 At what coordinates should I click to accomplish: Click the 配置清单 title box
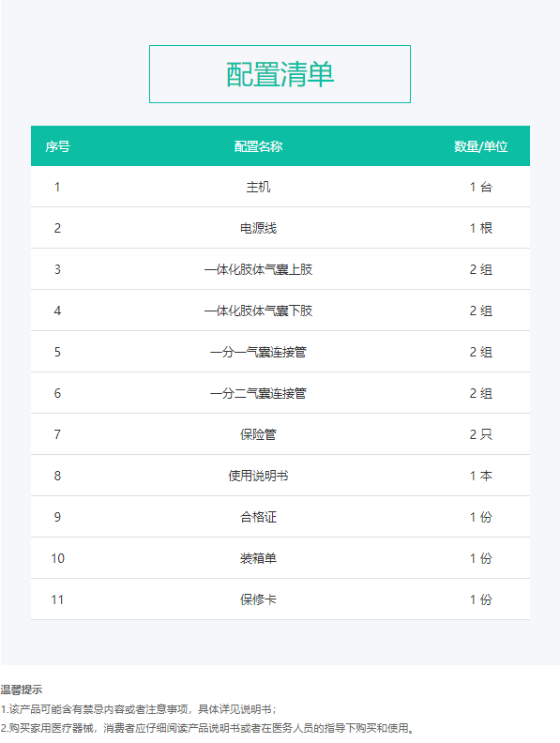coord(280,74)
